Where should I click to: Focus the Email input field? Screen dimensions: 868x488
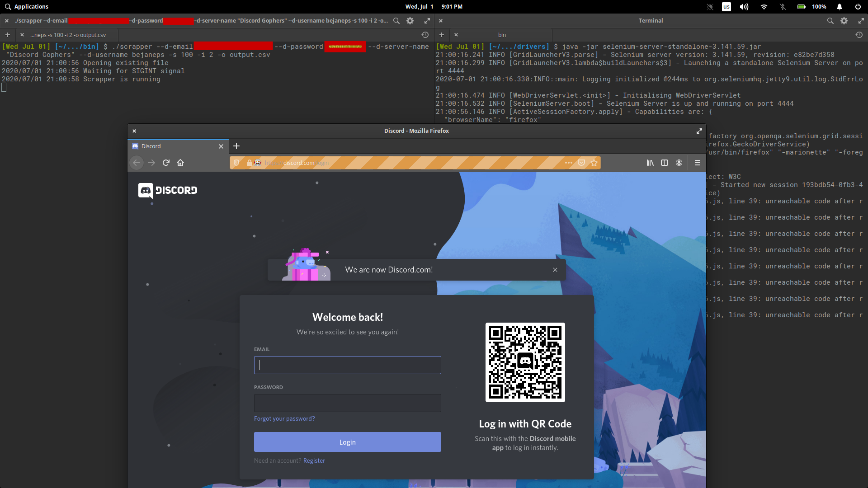pos(347,365)
